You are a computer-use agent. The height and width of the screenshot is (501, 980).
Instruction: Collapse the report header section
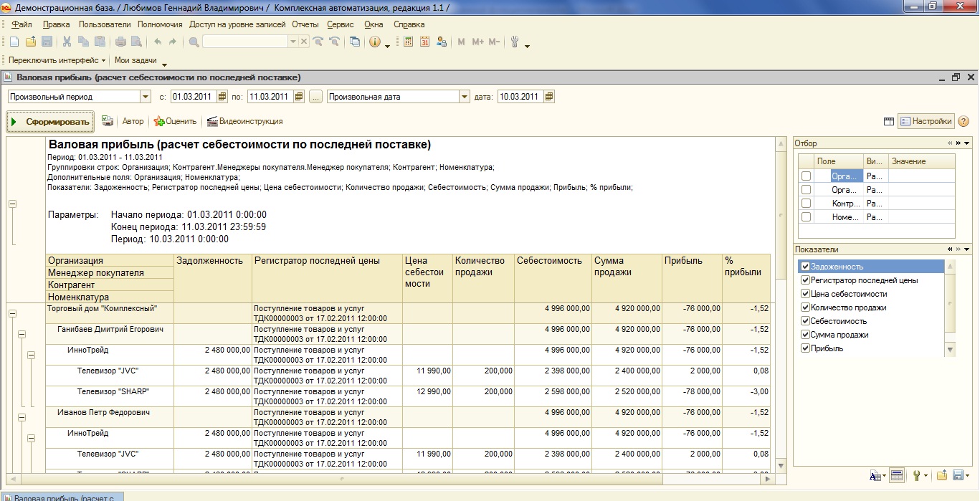(x=12, y=204)
